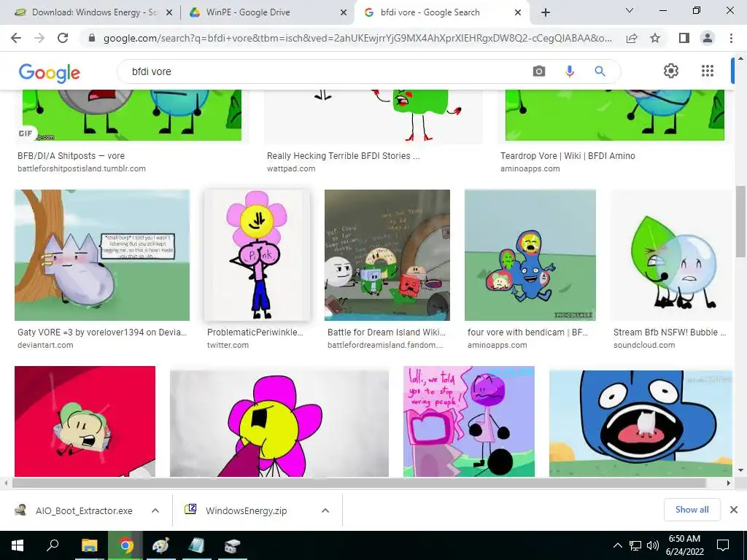Open the Google apps grid
This screenshot has height=560, width=747.
tap(708, 71)
